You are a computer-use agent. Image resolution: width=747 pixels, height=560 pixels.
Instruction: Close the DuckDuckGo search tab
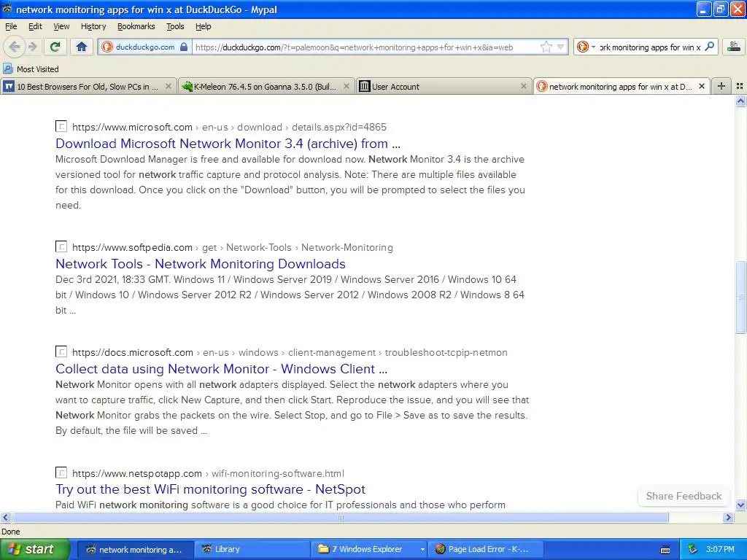[x=701, y=86]
